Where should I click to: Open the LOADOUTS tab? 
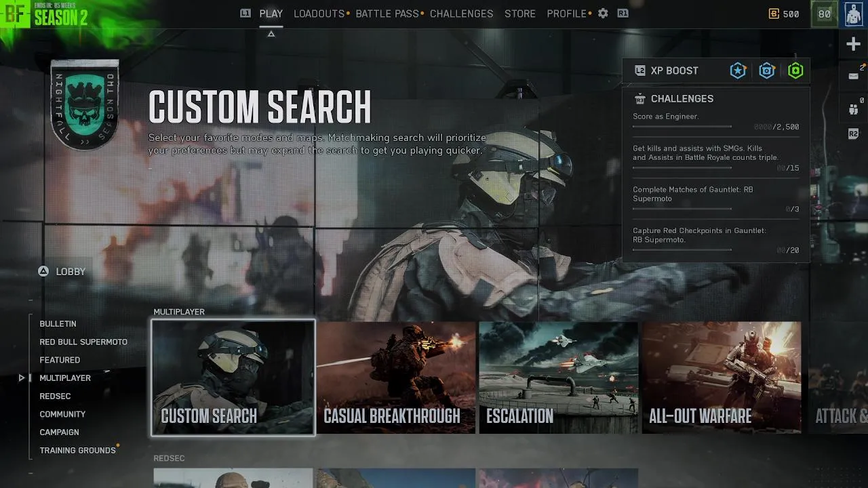point(319,14)
